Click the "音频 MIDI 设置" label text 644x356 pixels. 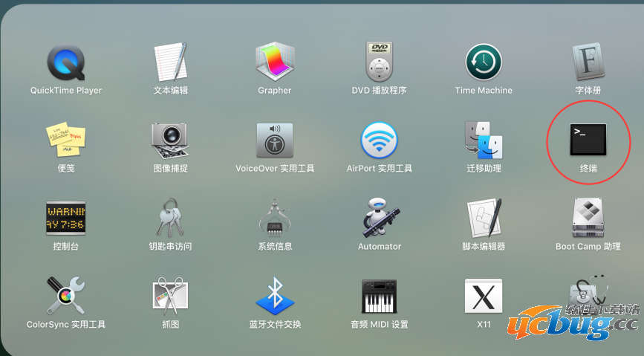click(x=379, y=325)
